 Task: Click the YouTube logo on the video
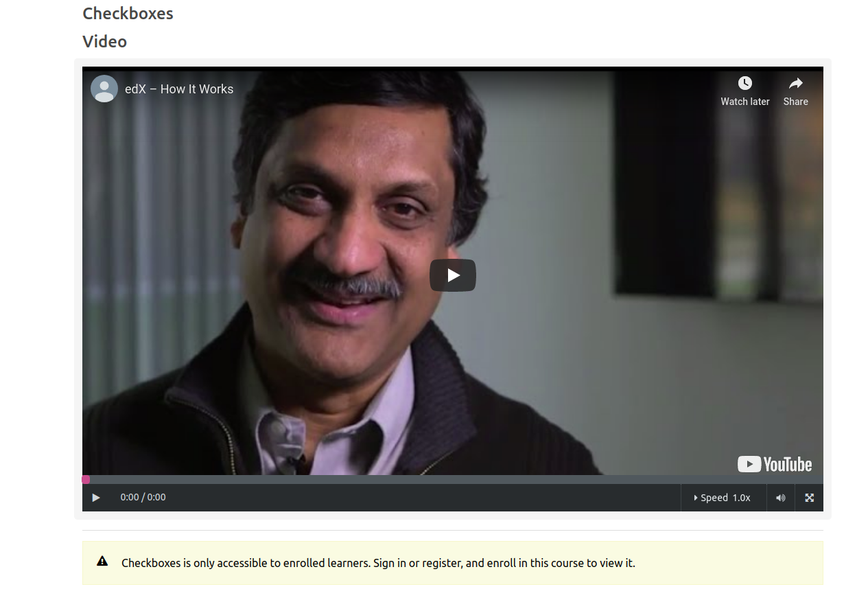coord(775,464)
